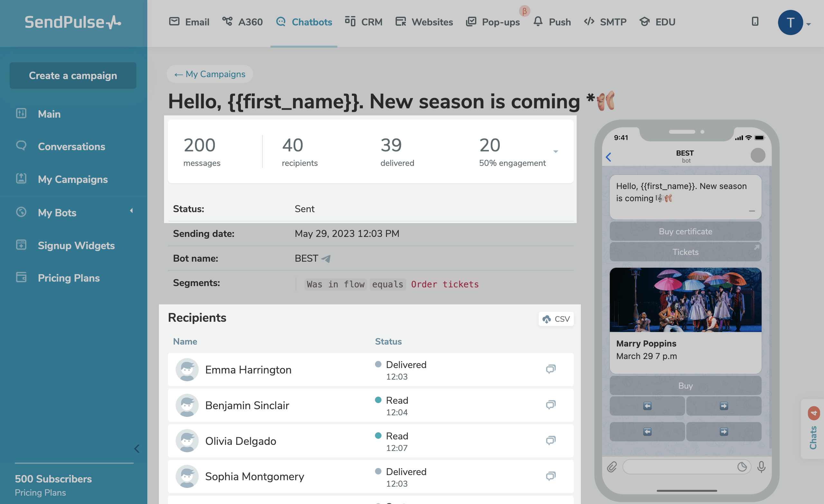Go back via My Campaigns link

[210, 74]
